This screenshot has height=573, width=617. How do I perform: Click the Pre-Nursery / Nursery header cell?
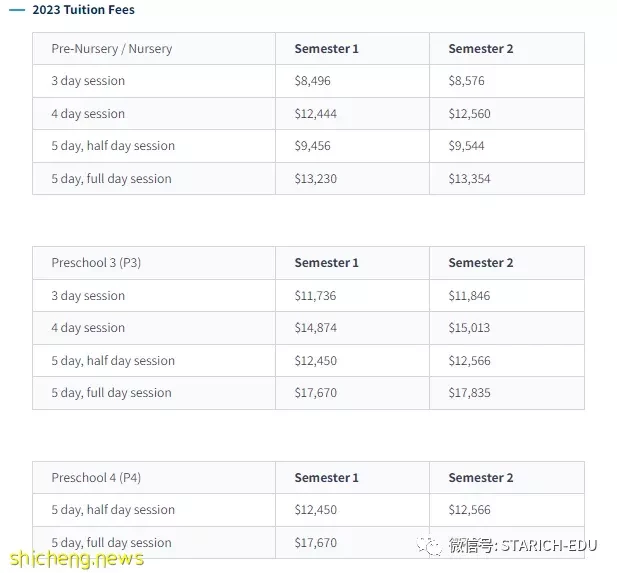pyautogui.click(x=154, y=49)
